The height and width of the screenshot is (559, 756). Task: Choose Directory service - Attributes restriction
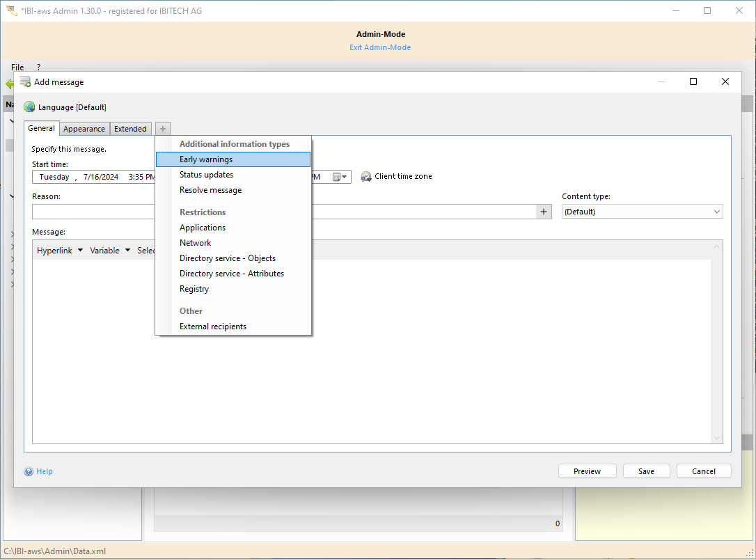click(231, 274)
